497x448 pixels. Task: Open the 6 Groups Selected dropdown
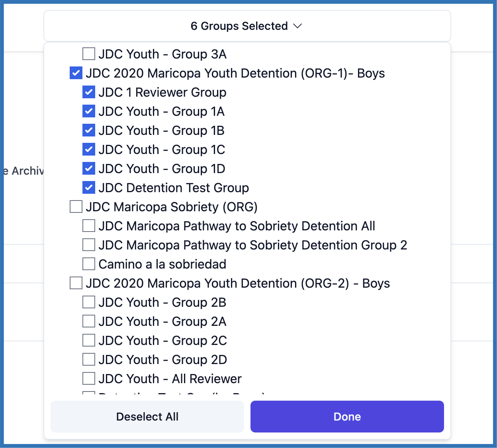(x=247, y=26)
